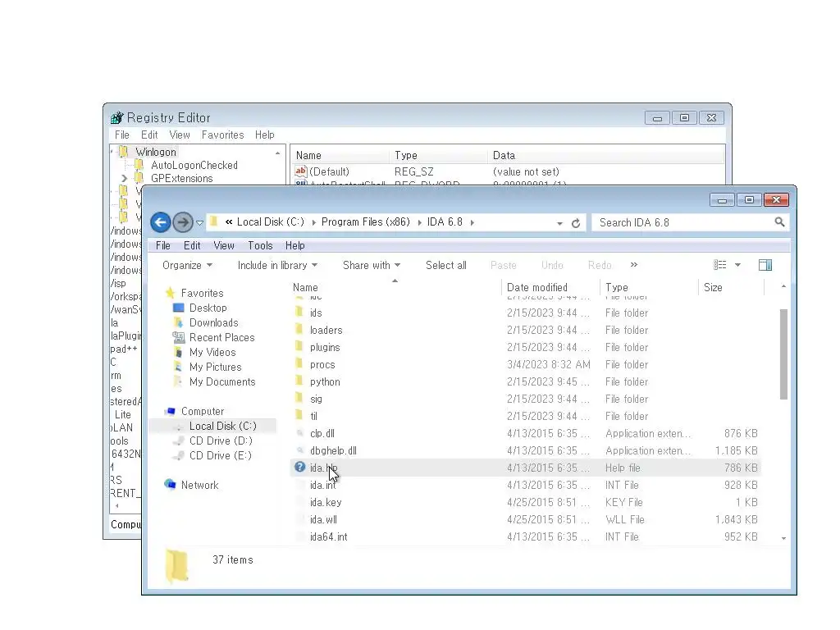Screen dimensions: 840x630
Task: Select the loaders folder icon
Action: (299, 329)
